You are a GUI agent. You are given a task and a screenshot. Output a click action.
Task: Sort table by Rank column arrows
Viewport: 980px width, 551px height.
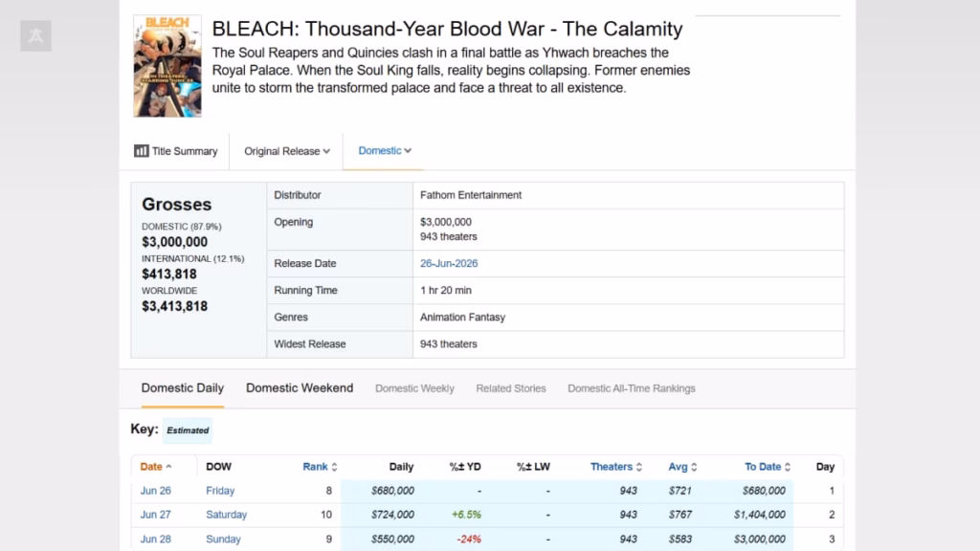334,467
